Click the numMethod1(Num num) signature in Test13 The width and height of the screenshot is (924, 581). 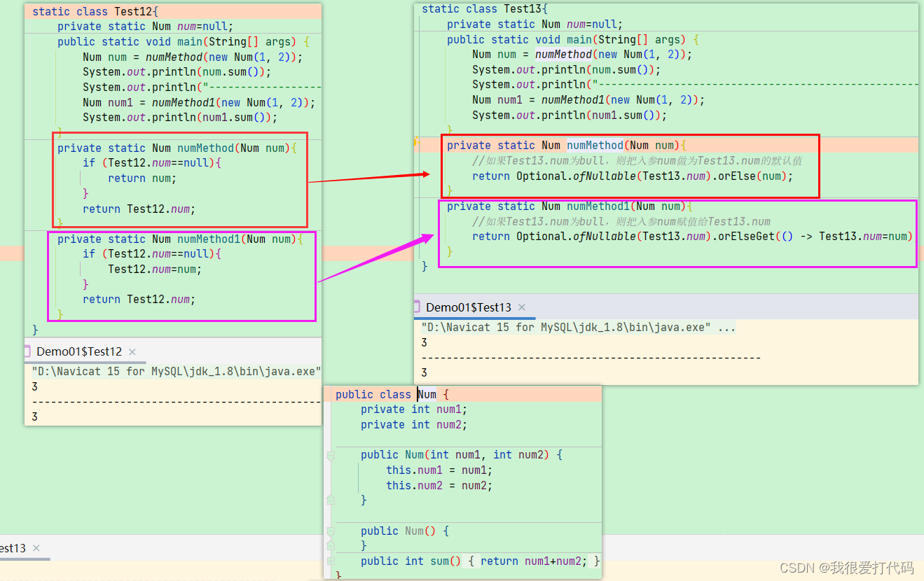pos(570,206)
